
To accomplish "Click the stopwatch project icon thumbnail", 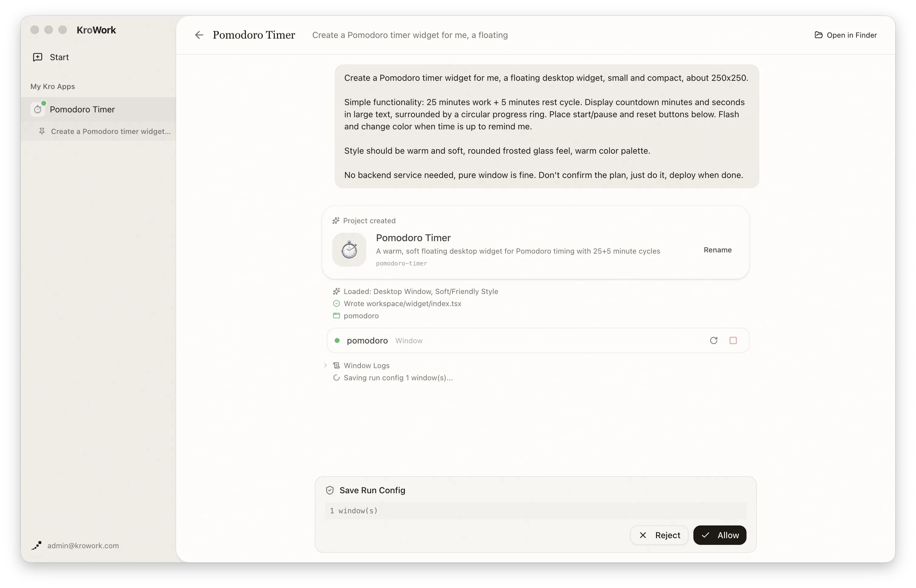I will point(349,249).
